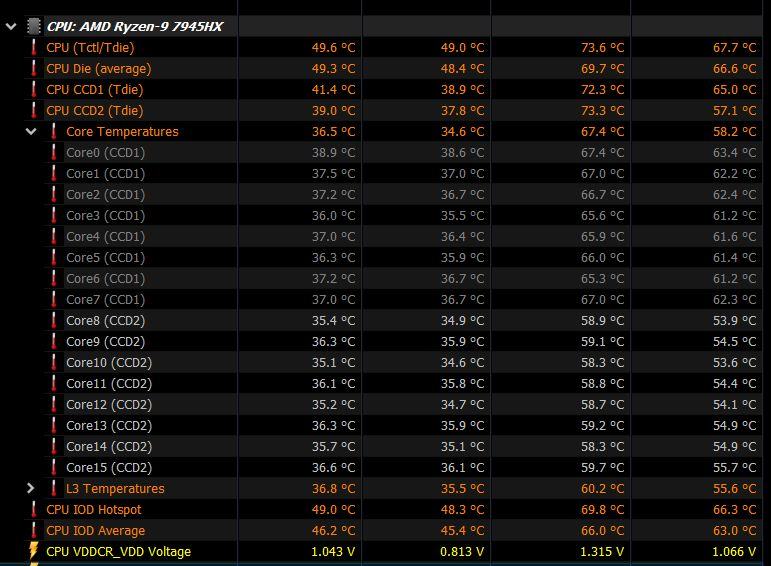Click the 0.813 V minimum voltage value
The image size is (771, 566).
coord(462,552)
